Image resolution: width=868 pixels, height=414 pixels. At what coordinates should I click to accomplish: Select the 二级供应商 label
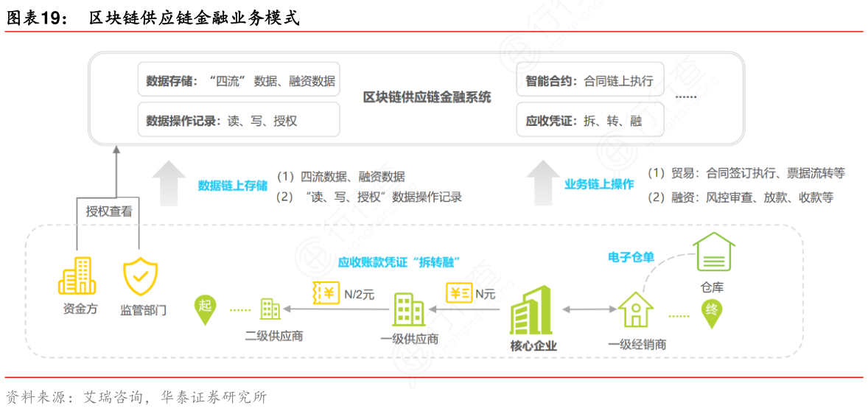[x=274, y=337]
